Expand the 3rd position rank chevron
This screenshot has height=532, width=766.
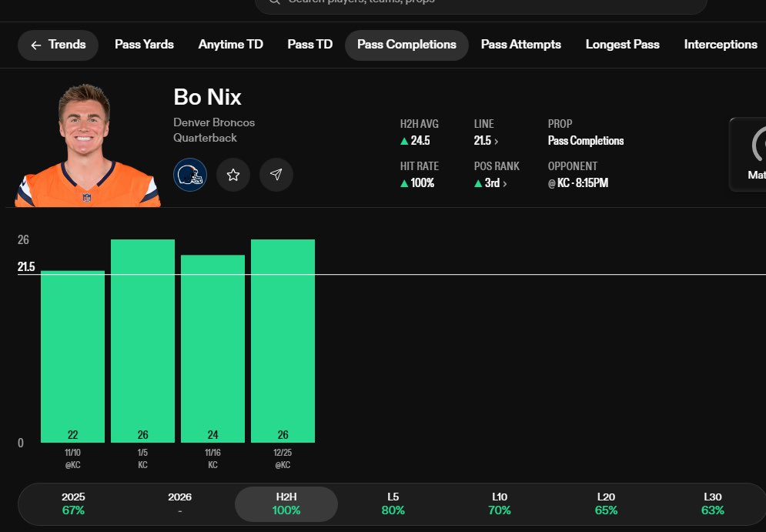(x=505, y=184)
